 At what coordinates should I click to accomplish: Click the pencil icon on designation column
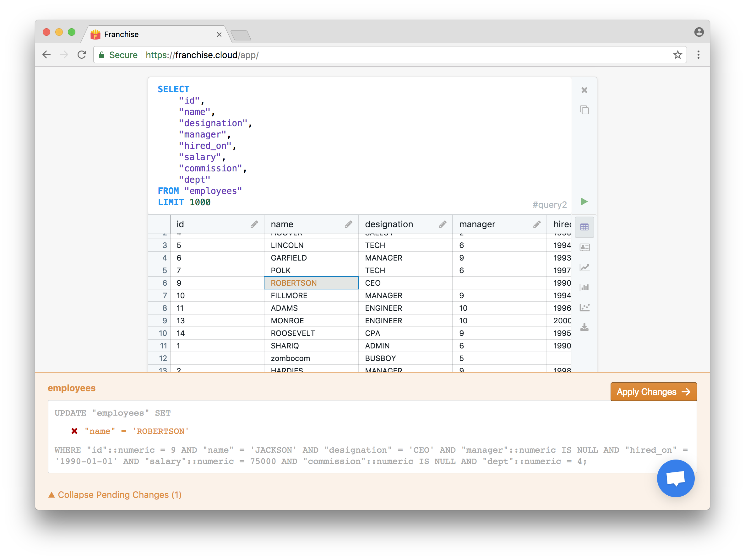[443, 224]
